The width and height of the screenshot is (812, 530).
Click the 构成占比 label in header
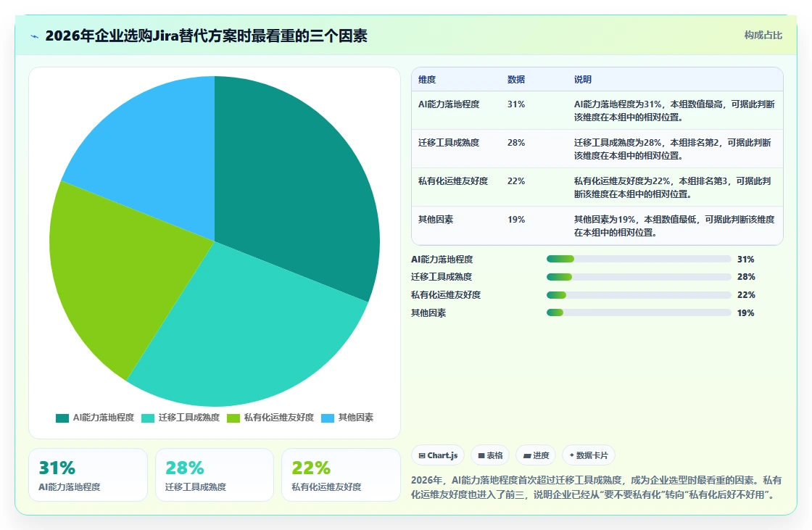pyautogui.click(x=763, y=36)
